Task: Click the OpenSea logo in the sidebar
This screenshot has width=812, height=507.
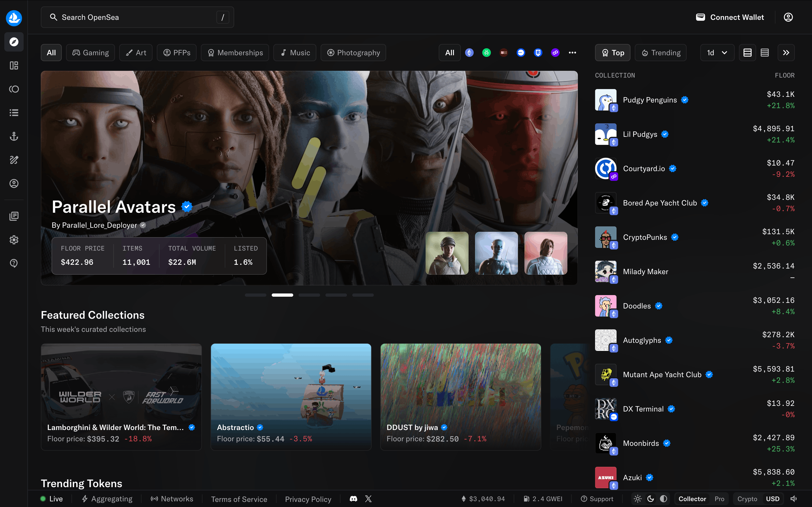Action: [14, 18]
